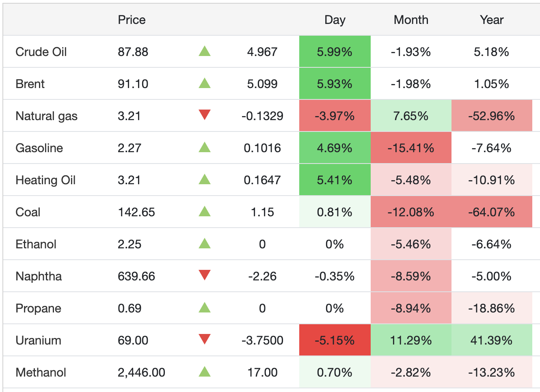
Task: Select Crude Oil price 87.88
Action: (x=133, y=52)
